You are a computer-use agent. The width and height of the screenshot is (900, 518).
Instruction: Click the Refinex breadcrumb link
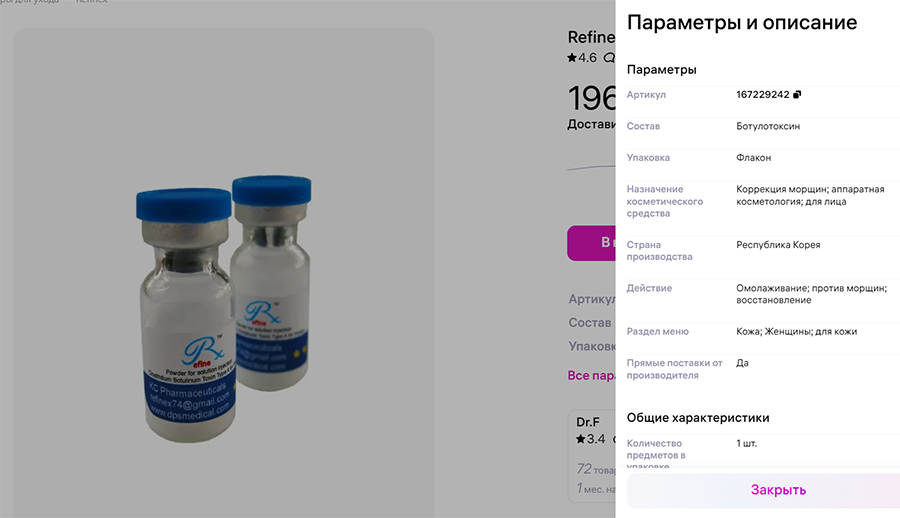tap(92, 2)
